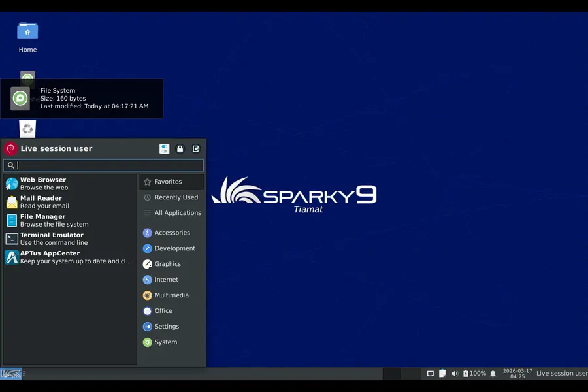
Task: Open the clipboard manager in the tray
Action: tap(442, 373)
